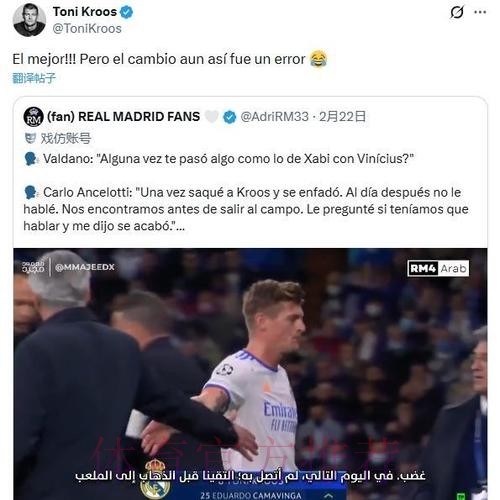Open the @ToniKroos handle link
The width and height of the screenshot is (500, 500).
tap(87, 29)
